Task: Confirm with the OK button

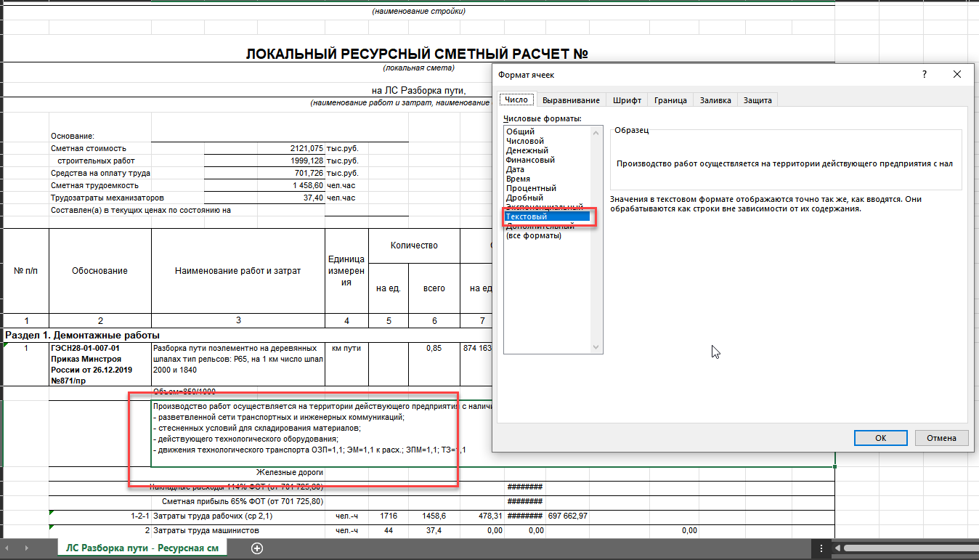Action: coord(880,438)
